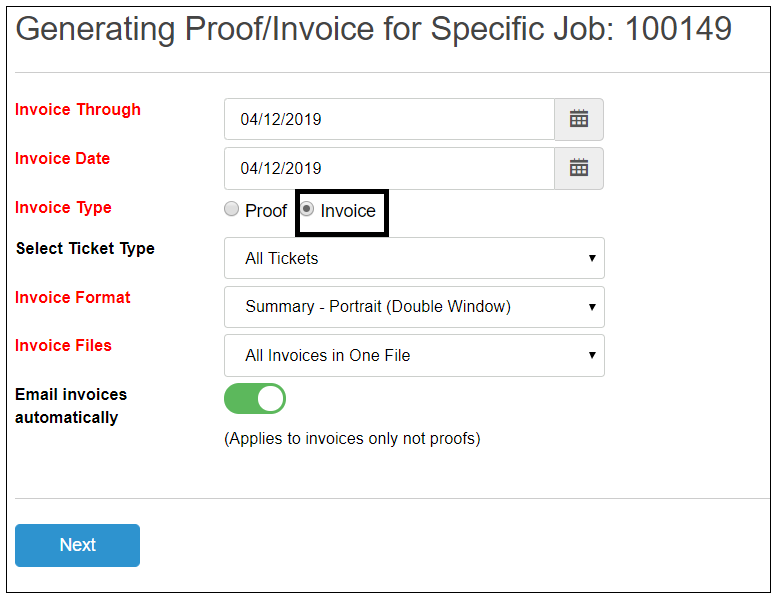The height and width of the screenshot is (598, 777).
Task: Select the Proof radio button
Action: coord(232,210)
